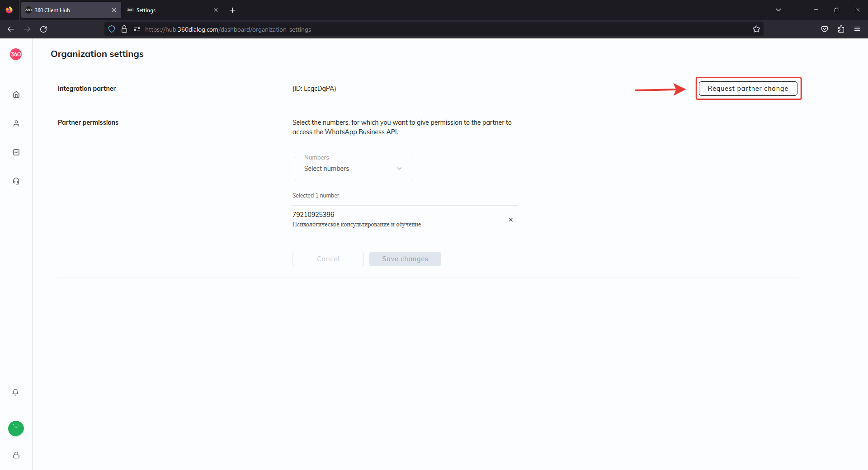The width and height of the screenshot is (868, 470).
Task: Reload the current page
Action: pyautogui.click(x=43, y=29)
